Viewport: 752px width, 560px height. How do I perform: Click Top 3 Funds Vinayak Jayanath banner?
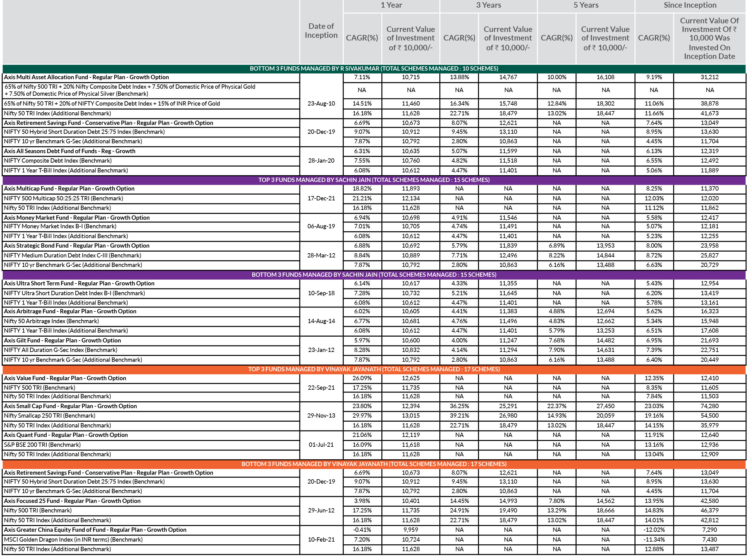pos(373,369)
